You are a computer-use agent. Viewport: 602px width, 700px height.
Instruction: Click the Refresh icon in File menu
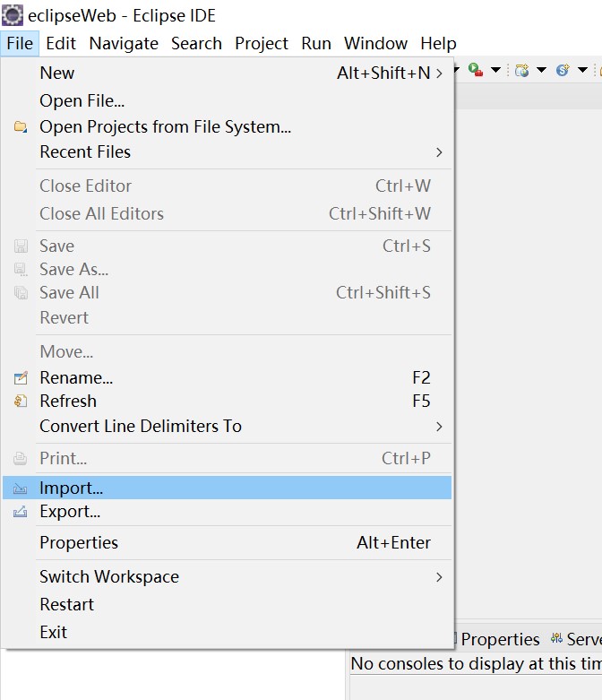pyautogui.click(x=21, y=401)
